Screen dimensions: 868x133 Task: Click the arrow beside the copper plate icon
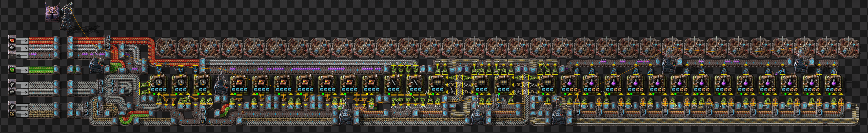23,40
